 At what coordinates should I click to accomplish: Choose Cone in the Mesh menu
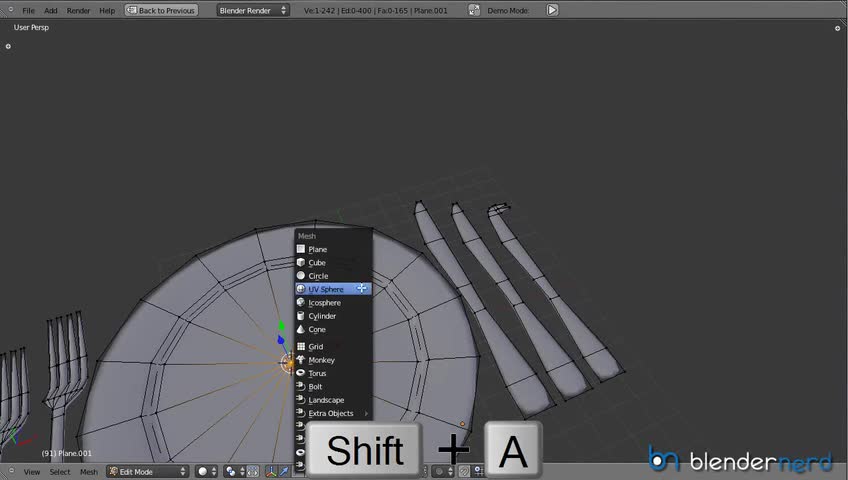pyautogui.click(x=333, y=329)
